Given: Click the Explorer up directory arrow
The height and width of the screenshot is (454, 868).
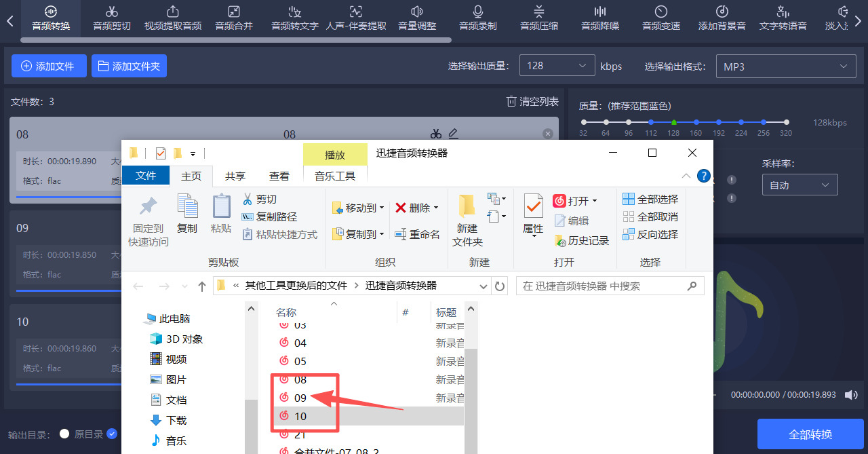Looking at the screenshot, I should [201, 286].
